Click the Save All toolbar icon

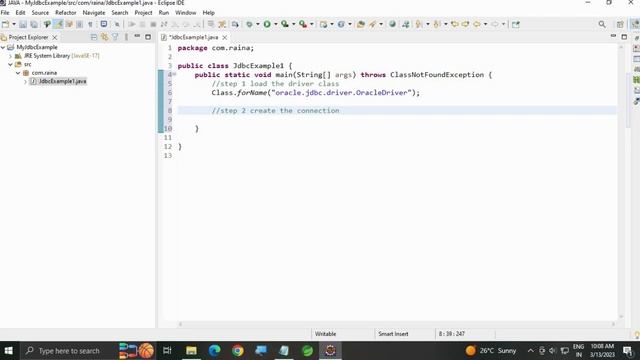[34, 24]
